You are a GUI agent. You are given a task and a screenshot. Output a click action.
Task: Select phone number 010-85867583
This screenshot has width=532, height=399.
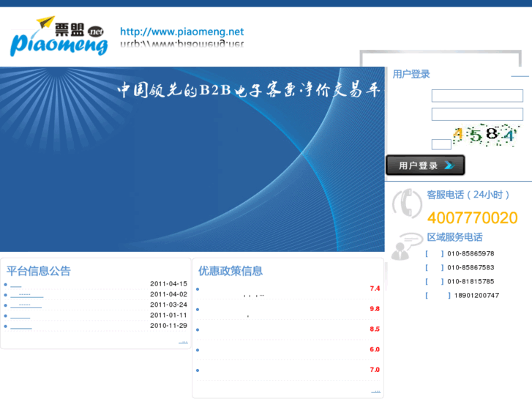(x=471, y=267)
